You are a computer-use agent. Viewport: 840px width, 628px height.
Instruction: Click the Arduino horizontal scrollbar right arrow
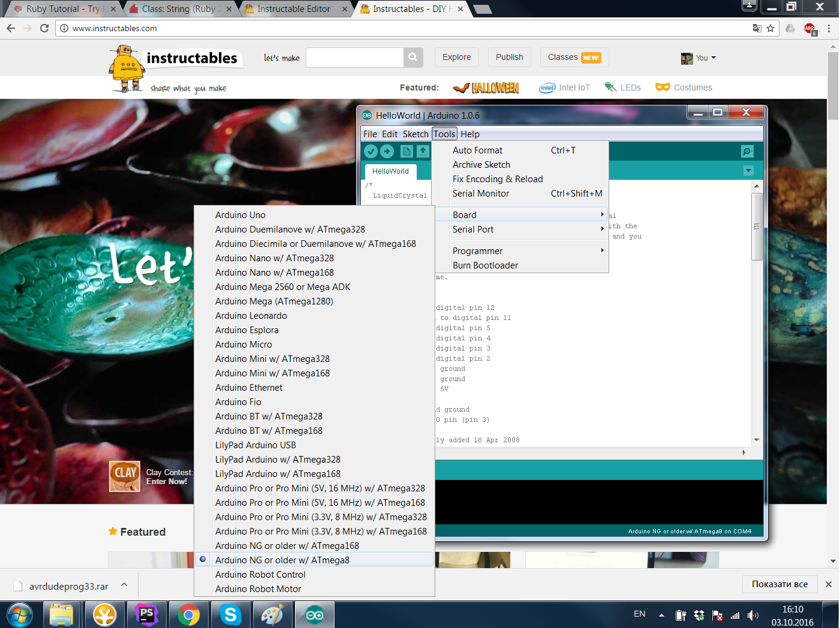(x=744, y=452)
